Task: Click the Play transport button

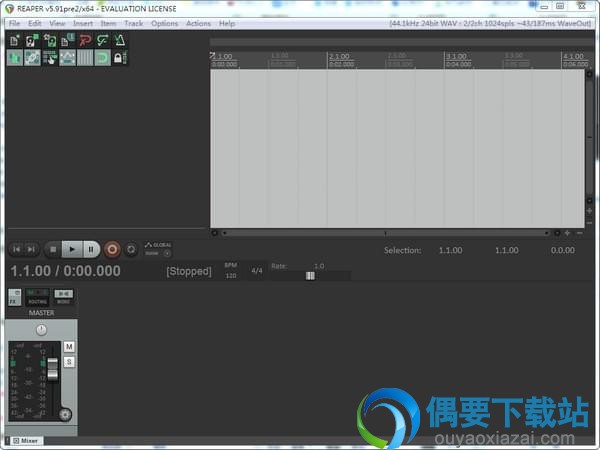Action: (72, 249)
